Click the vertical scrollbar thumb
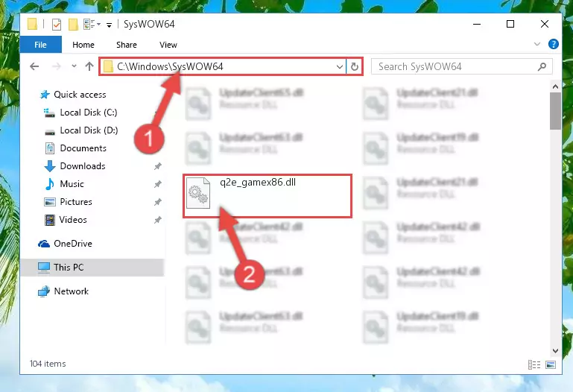Viewport: 573px width, 392px height. coord(555,111)
